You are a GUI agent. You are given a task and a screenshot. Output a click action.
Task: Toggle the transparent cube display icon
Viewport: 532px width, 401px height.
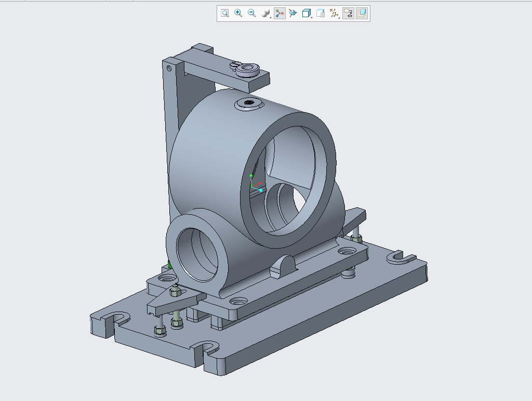tap(362, 13)
